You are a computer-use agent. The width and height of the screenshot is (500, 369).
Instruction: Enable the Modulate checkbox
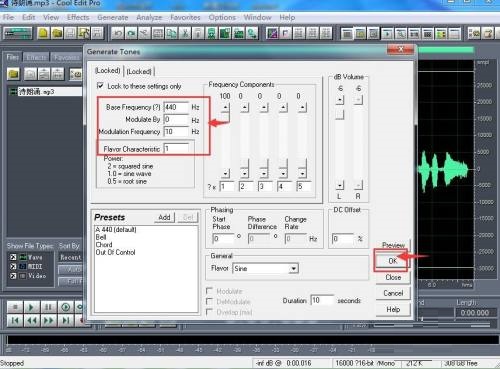pyautogui.click(x=210, y=291)
